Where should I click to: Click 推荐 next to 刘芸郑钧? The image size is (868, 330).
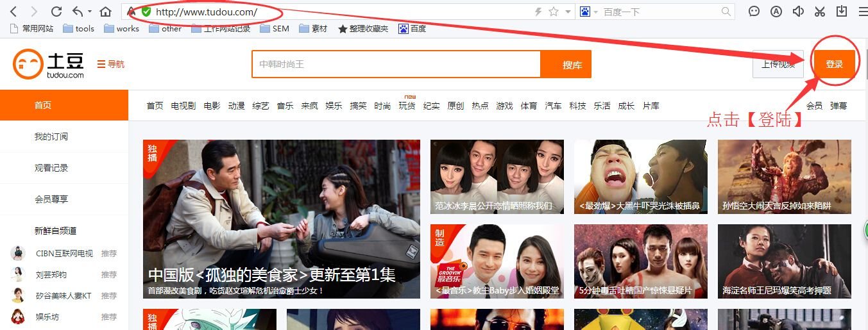[x=109, y=274]
